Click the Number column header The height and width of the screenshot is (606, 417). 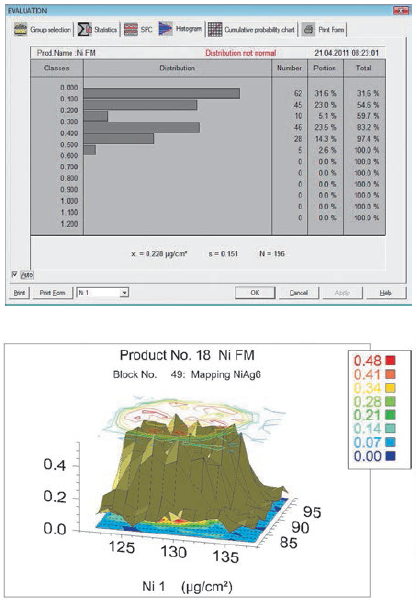[x=289, y=68]
